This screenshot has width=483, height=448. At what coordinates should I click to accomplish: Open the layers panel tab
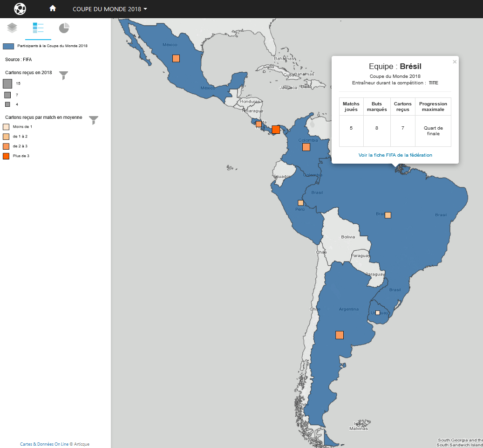pos(12,28)
